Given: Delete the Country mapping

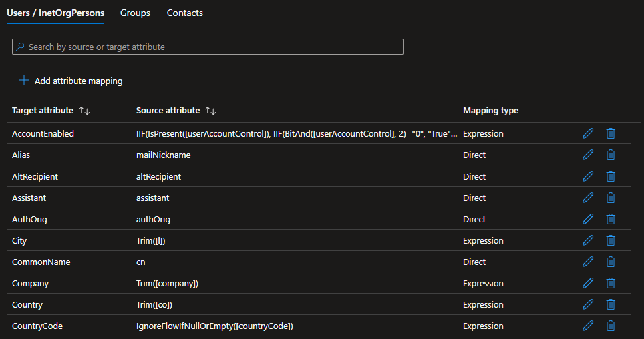Looking at the screenshot, I should (x=611, y=304).
